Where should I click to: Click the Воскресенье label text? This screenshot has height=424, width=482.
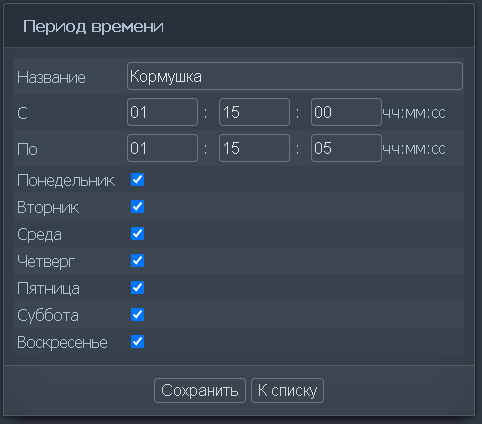pyautogui.click(x=62, y=342)
